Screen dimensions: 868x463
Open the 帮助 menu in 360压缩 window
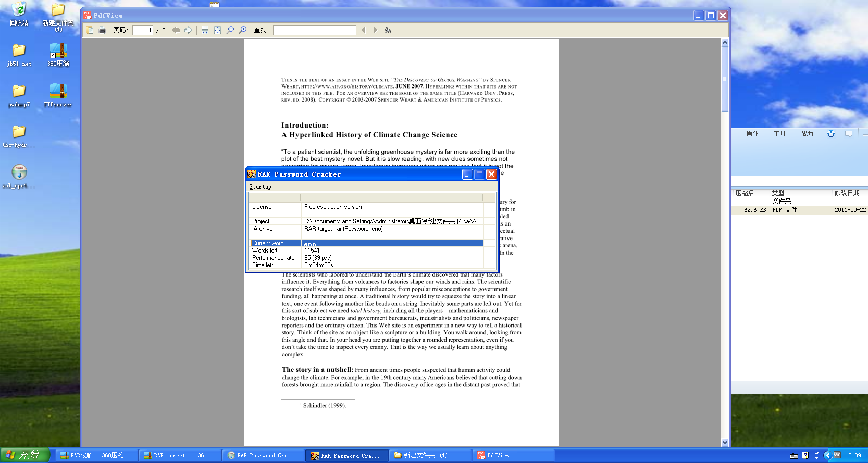(807, 134)
